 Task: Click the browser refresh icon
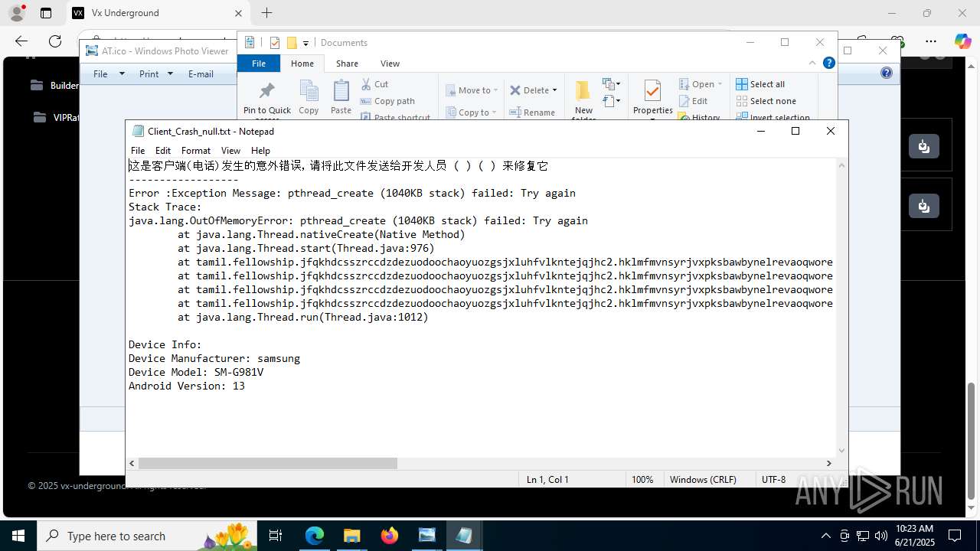point(55,41)
